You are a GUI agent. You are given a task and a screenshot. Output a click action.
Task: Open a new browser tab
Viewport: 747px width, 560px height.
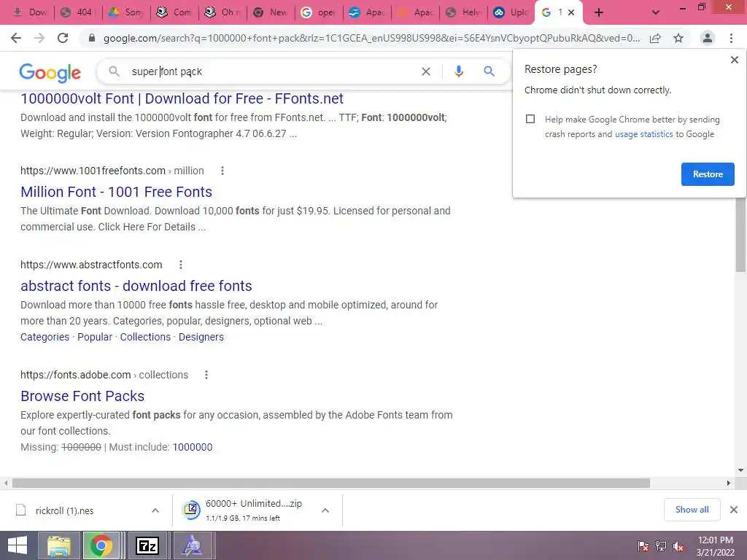coord(599,13)
